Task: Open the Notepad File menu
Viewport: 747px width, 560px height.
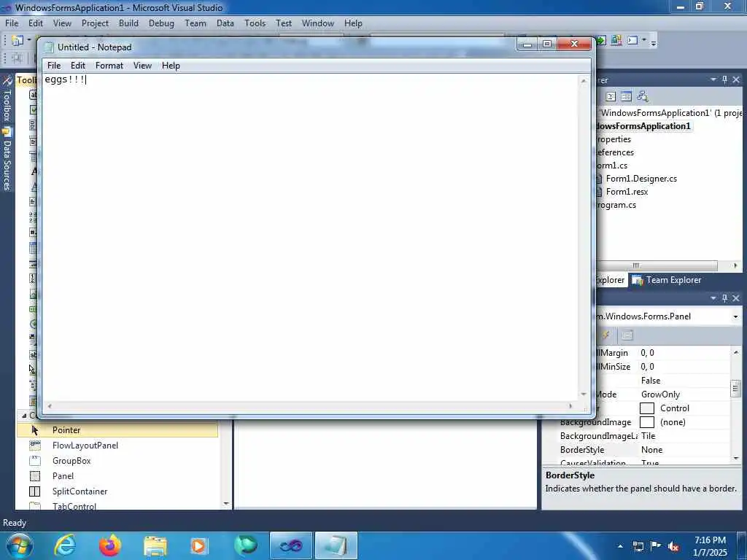Action: [54, 66]
